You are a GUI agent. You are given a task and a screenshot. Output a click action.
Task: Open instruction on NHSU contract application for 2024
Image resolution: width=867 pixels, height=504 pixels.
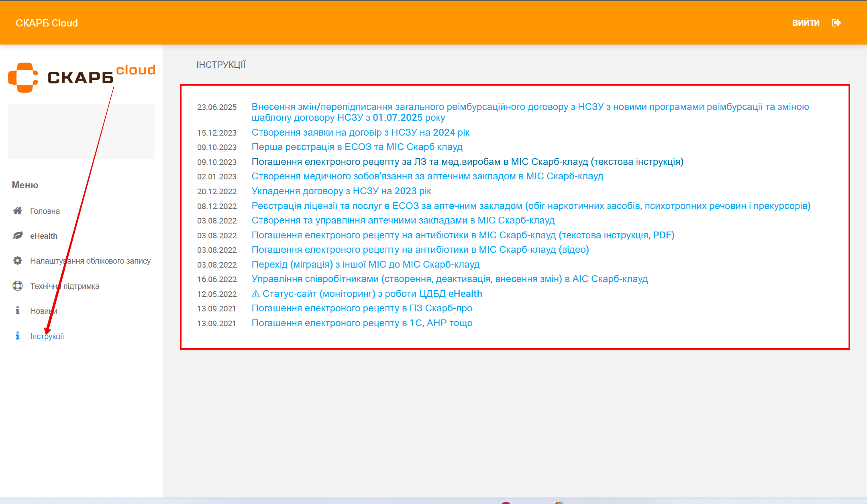click(360, 132)
